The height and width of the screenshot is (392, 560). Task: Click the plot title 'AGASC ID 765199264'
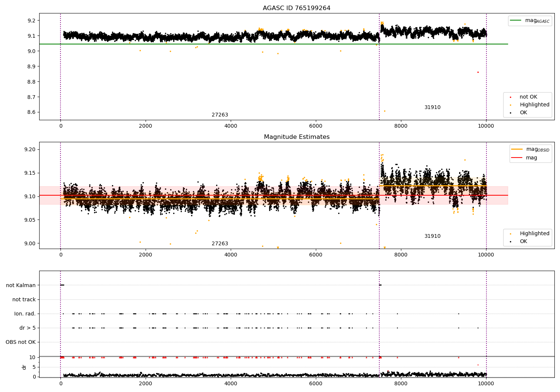coord(296,8)
